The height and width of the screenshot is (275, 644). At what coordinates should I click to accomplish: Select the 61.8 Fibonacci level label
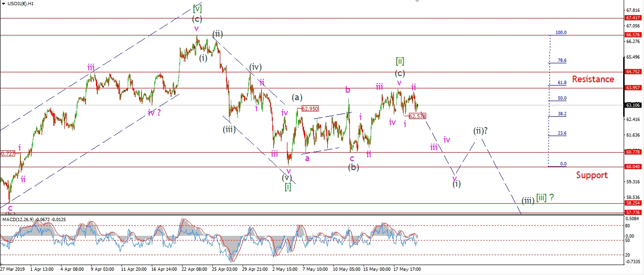(x=562, y=82)
